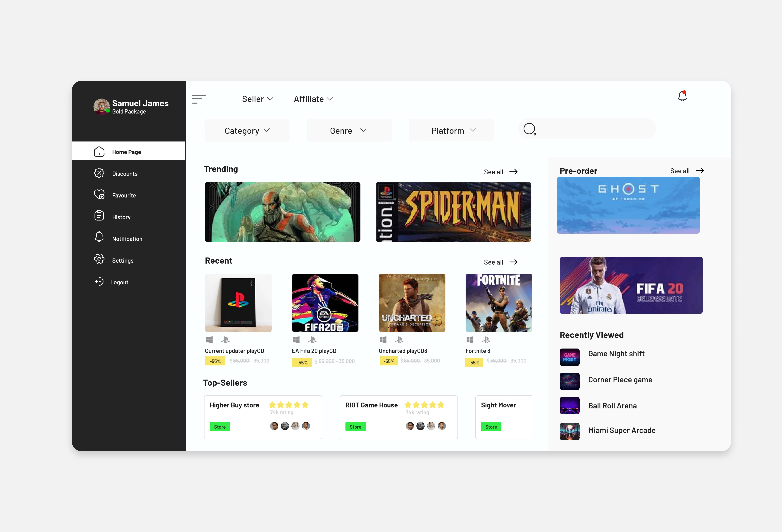Click the History clipboard icon
782x532 pixels.
tap(99, 216)
